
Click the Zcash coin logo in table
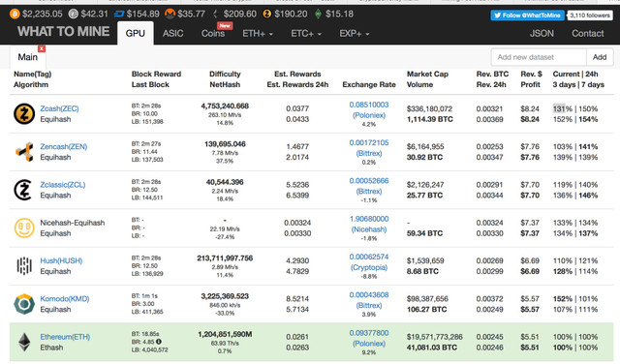click(x=24, y=114)
